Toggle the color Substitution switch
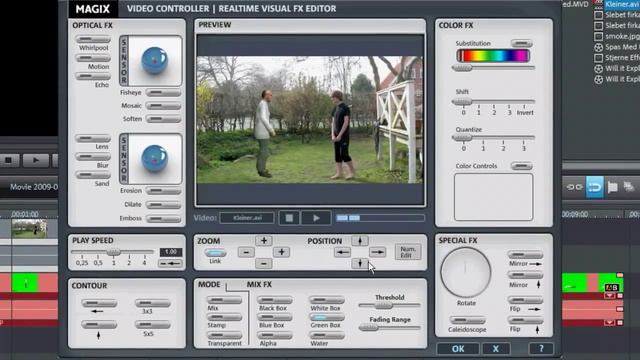Screen dimensions: 640x360 (522, 43)
